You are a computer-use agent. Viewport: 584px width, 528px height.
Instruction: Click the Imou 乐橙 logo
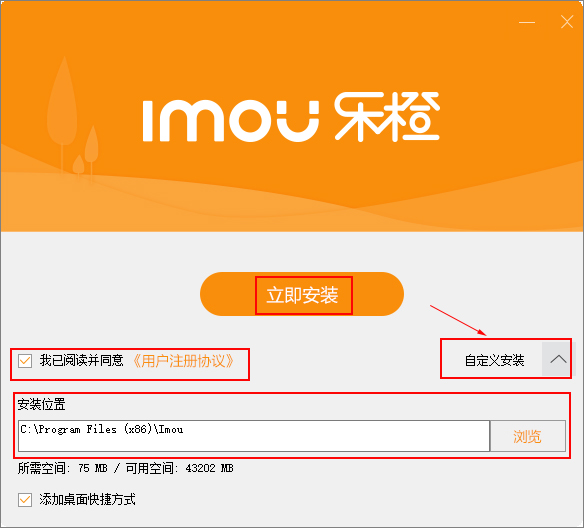point(291,117)
